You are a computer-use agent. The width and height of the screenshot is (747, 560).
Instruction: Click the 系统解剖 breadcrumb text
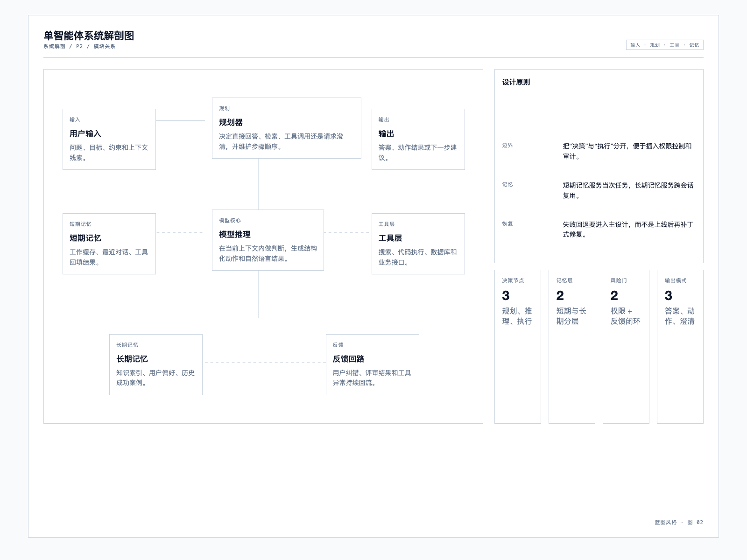click(54, 46)
